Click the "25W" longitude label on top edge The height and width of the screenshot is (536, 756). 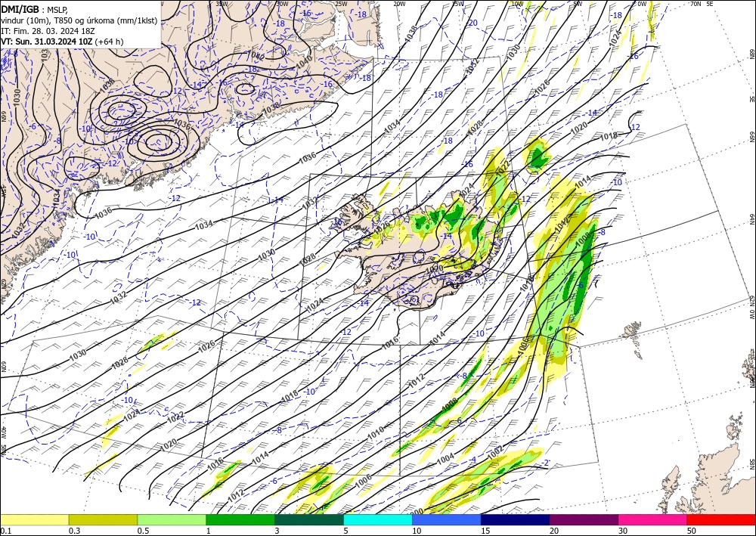point(341,4)
